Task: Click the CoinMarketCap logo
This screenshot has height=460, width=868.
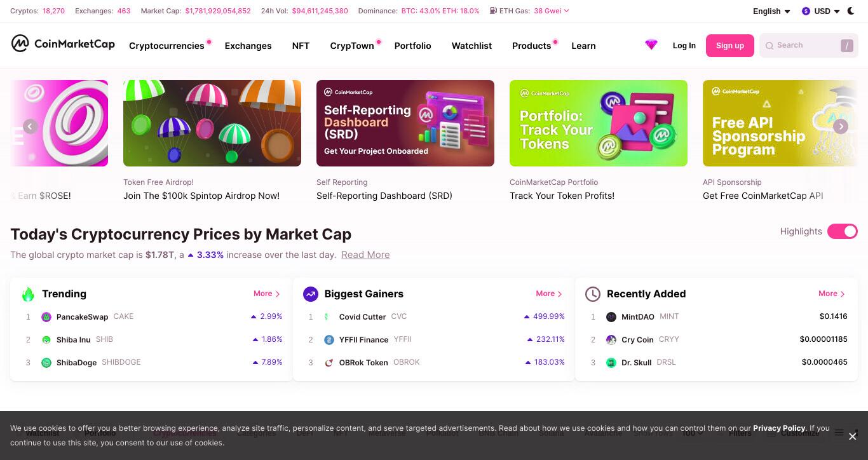Action: (63, 44)
